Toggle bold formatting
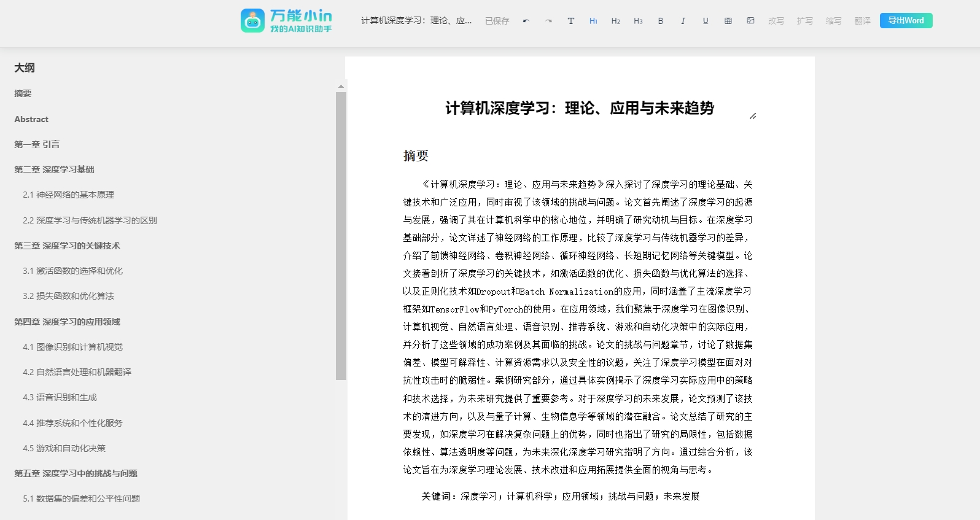This screenshot has width=980, height=520. pos(661,21)
